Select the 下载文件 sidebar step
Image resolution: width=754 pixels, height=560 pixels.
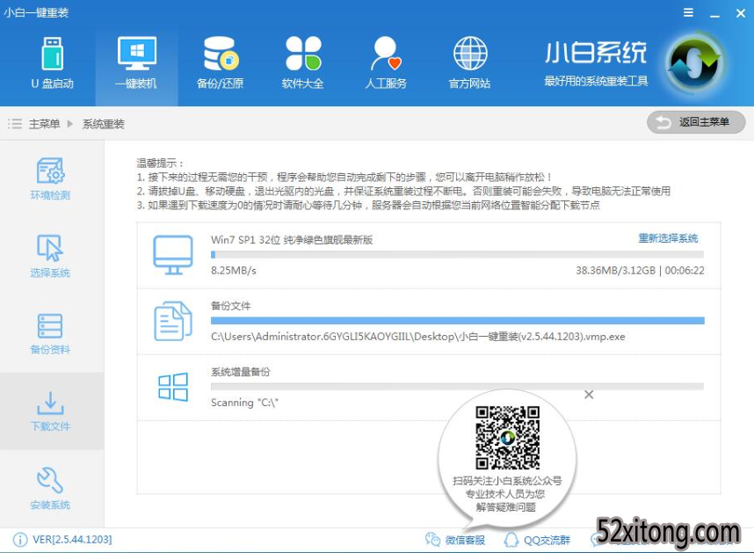(x=50, y=411)
